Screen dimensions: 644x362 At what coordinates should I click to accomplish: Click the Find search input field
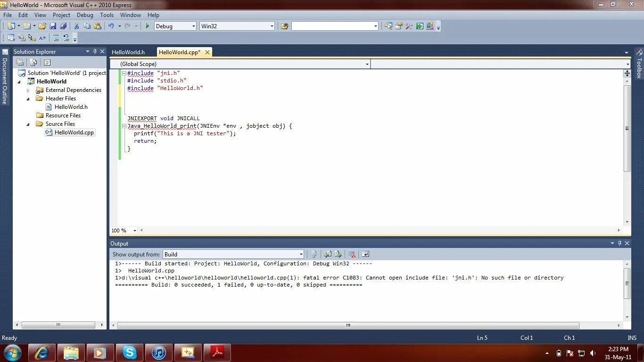pos(332,26)
